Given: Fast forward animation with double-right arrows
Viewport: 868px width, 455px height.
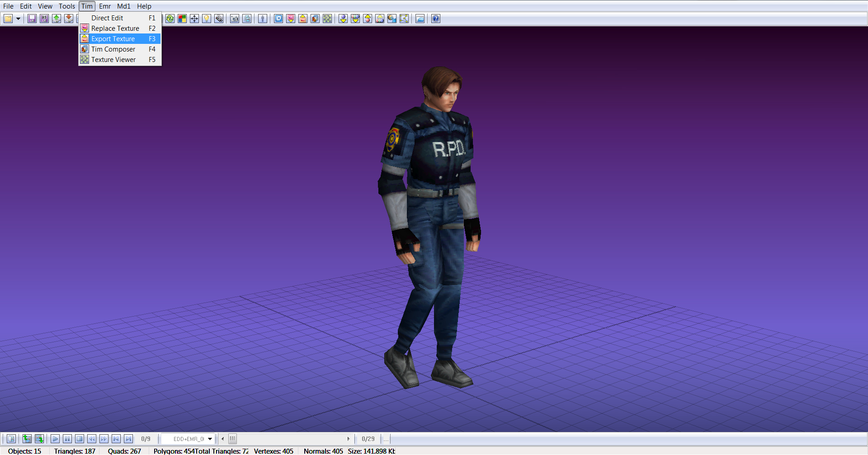Looking at the screenshot, I should (x=104, y=439).
